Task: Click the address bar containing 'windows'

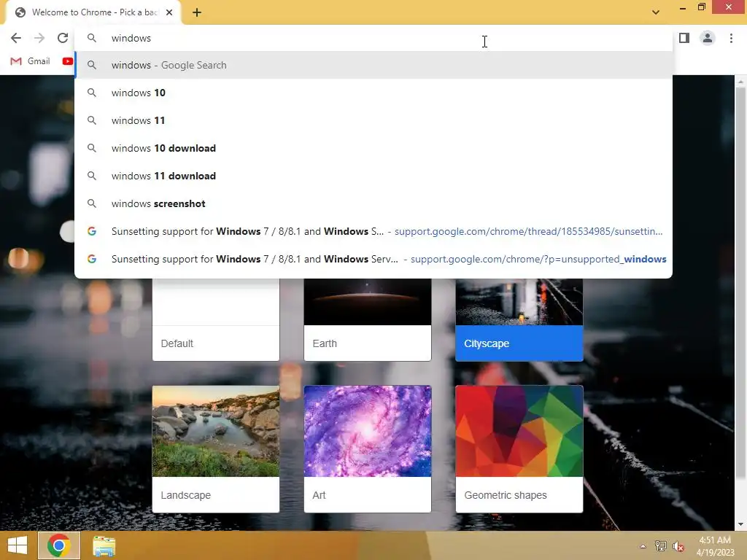Action: pyautogui.click(x=373, y=38)
